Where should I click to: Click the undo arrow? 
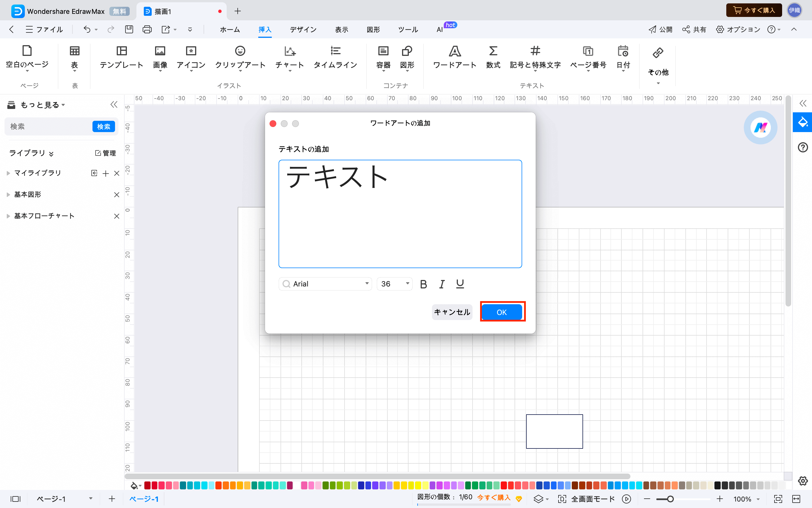point(87,30)
